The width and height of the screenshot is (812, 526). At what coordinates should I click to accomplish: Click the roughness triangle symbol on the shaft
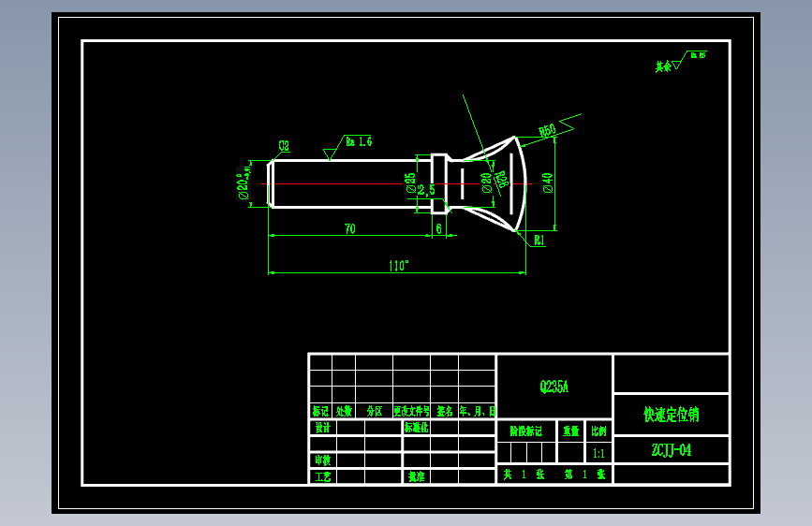click(329, 153)
